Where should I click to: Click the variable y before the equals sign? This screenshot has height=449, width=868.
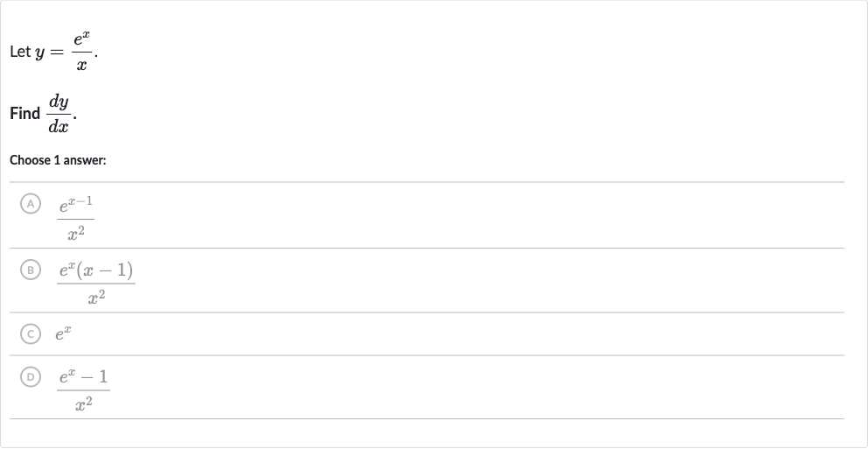pos(39,53)
